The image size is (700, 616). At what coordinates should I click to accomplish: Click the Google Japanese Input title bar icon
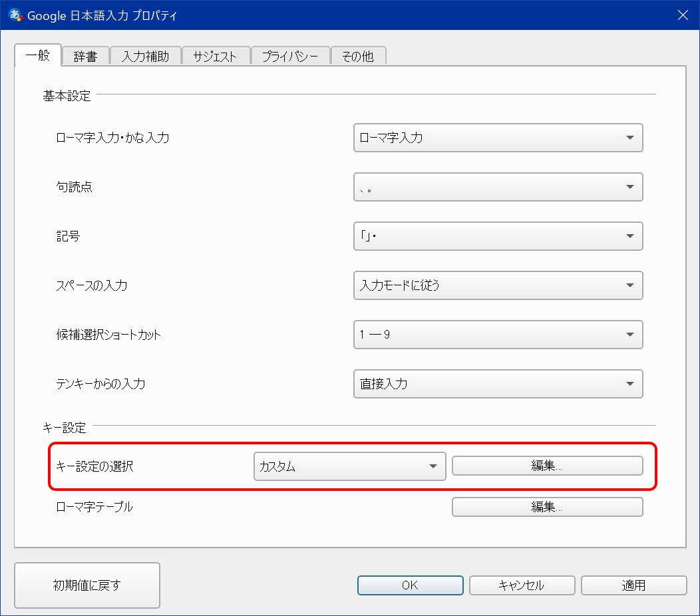[x=15, y=15]
